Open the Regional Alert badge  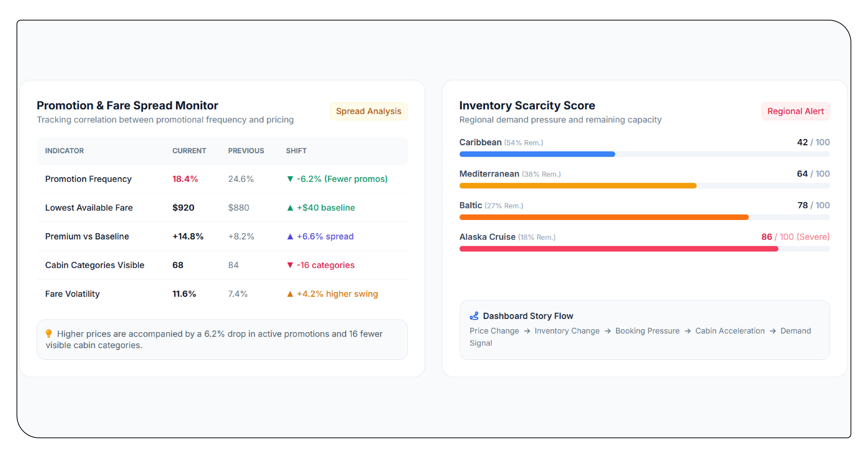(x=795, y=111)
